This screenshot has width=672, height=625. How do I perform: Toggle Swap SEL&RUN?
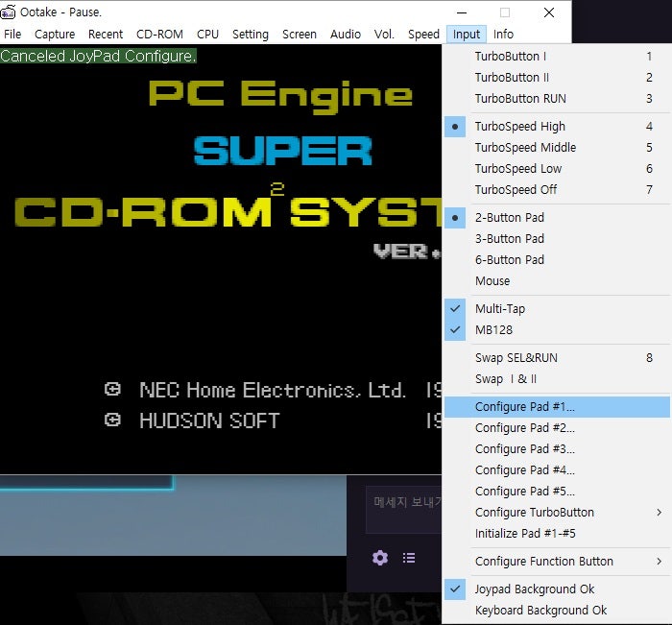(x=557, y=358)
